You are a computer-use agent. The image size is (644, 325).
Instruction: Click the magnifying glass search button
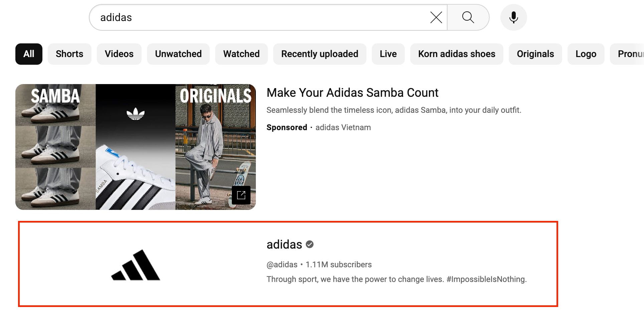468,17
